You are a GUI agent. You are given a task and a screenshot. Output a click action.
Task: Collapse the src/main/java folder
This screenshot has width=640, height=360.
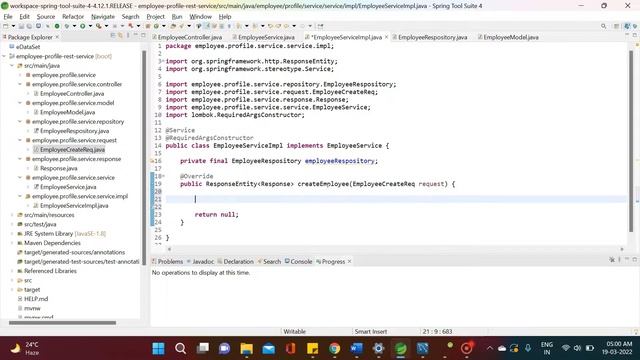pos(12,66)
